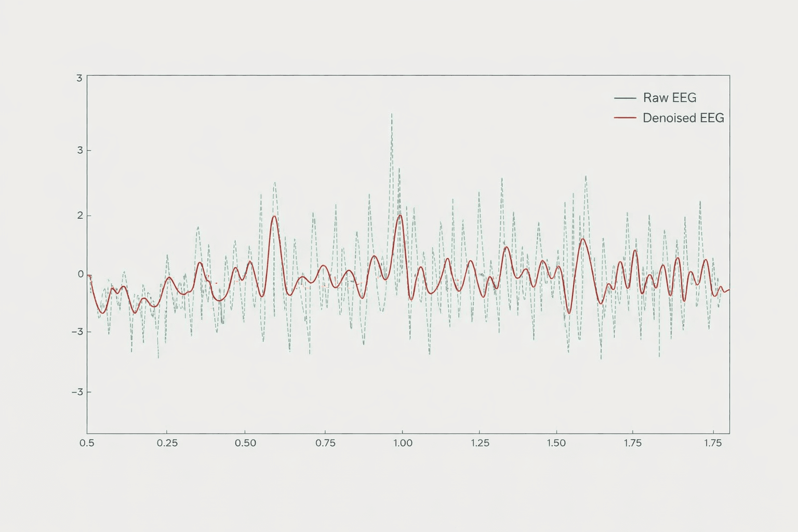Select the green Raw EEG legend line

coord(624,98)
